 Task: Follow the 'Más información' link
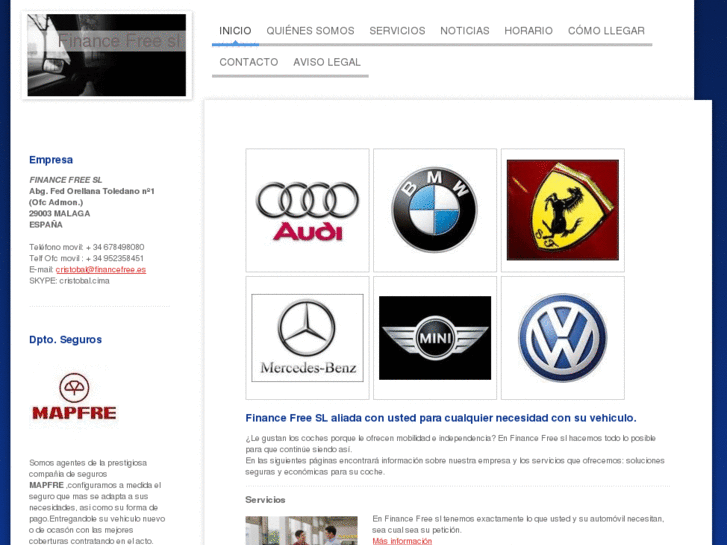[x=402, y=541]
